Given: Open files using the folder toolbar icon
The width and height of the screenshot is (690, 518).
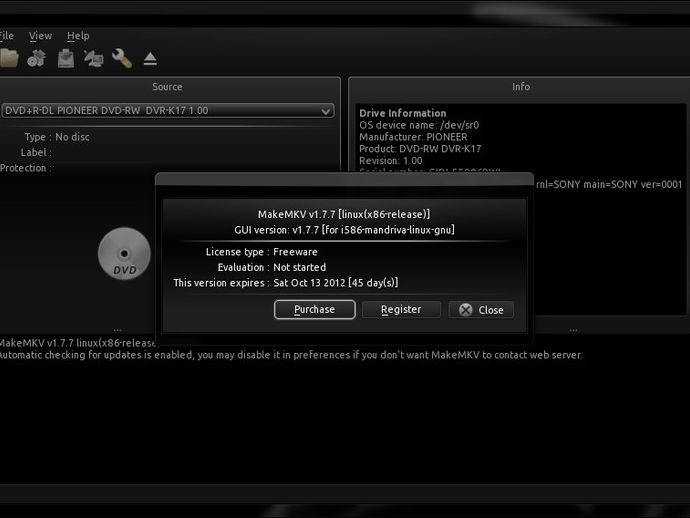Looking at the screenshot, I should (9, 58).
